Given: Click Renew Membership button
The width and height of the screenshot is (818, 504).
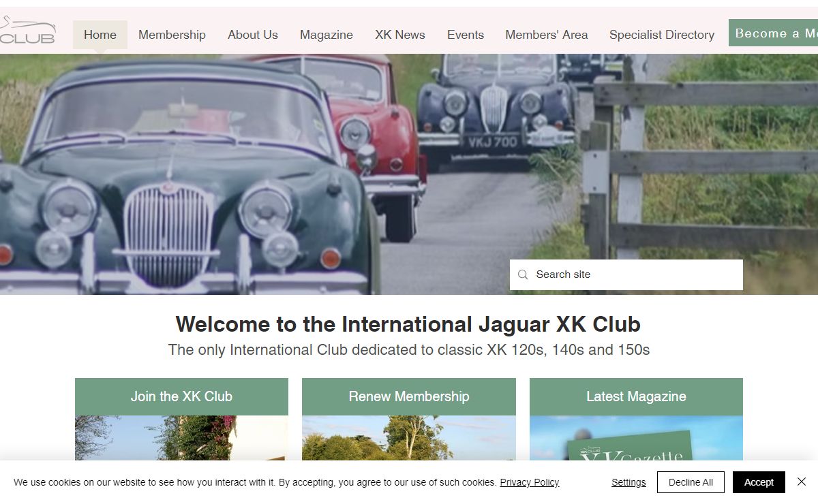Looking at the screenshot, I should click(409, 396).
